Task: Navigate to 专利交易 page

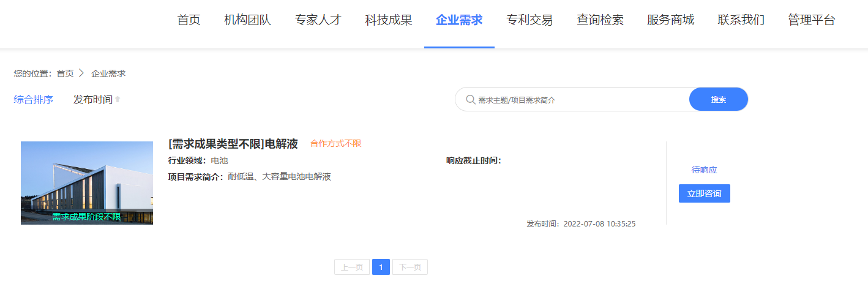Action: [x=529, y=20]
